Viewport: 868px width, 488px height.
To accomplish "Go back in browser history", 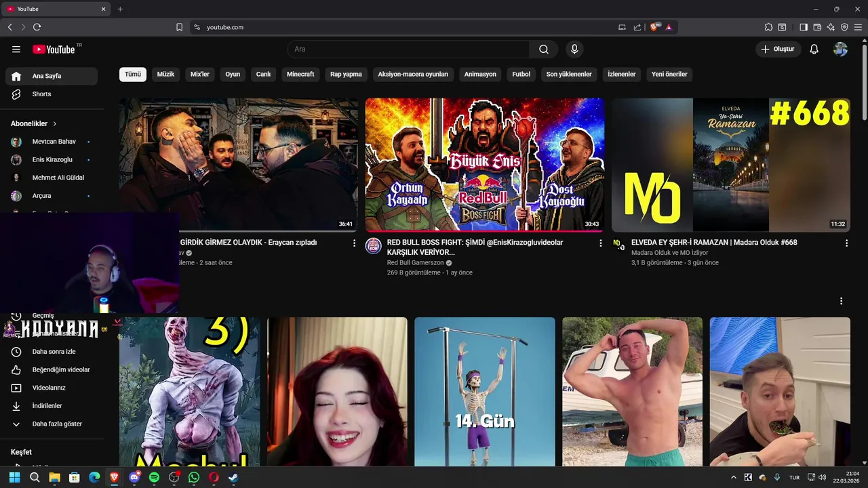I will point(10,27).
